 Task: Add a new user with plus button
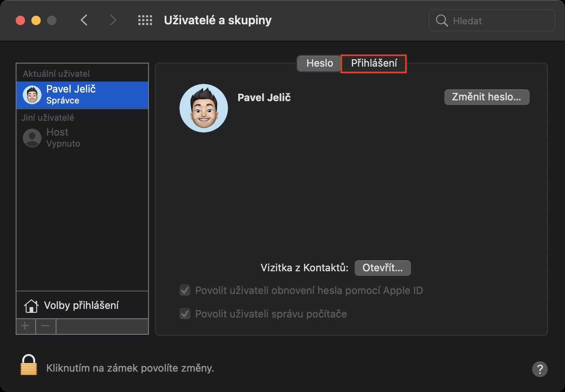(25, 326)
